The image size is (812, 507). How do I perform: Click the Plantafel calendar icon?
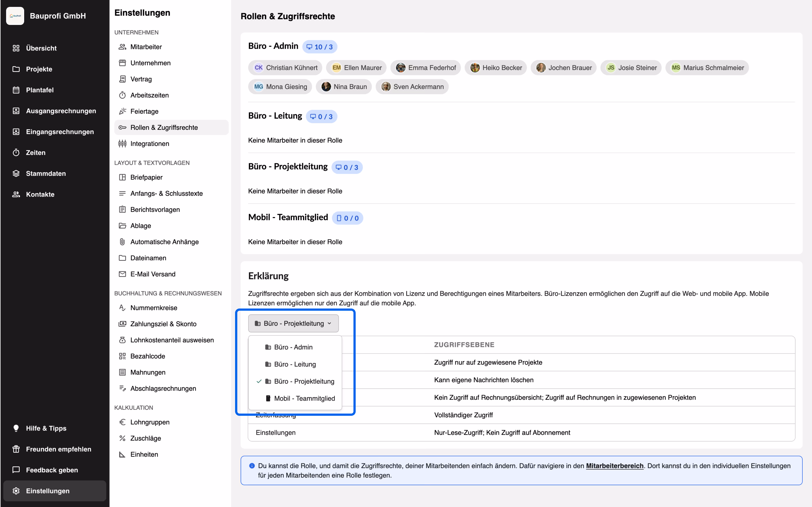pyautogui.click(x=16, y=90)
